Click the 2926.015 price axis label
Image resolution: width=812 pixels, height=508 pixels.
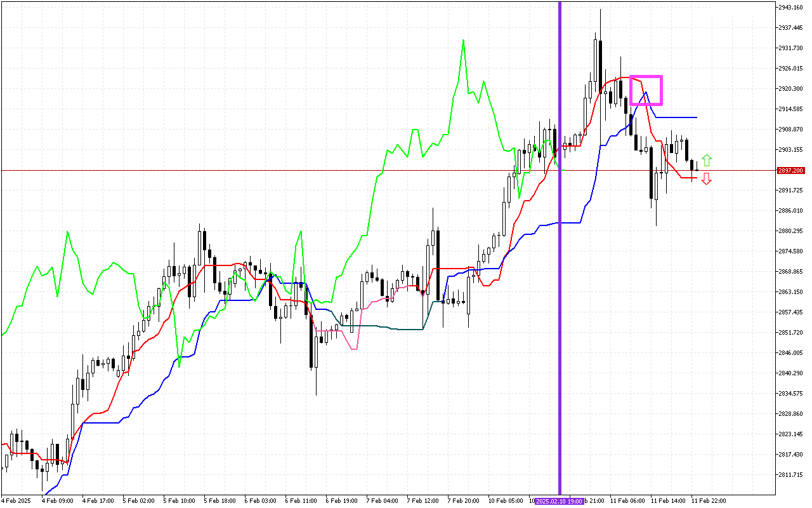[790, 69]
